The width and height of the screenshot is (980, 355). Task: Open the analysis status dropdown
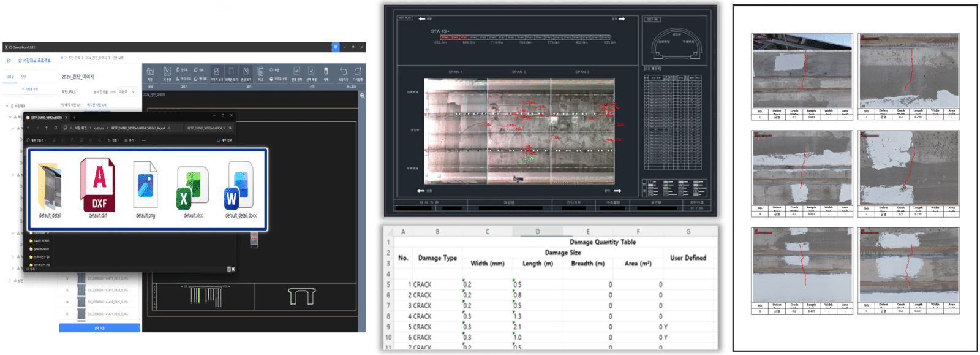127,92
